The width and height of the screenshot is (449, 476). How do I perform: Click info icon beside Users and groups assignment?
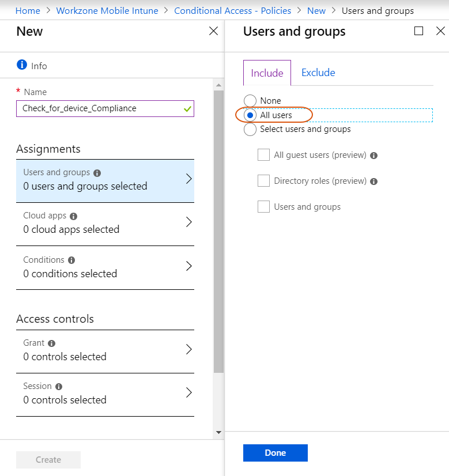click(x=97, y=173)
